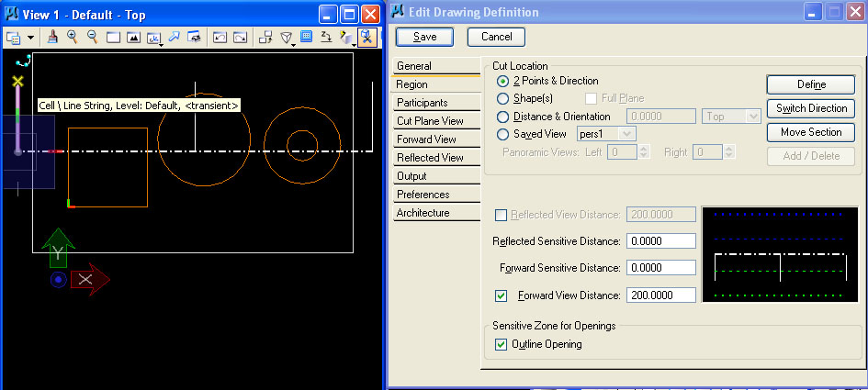Click the Fit View mountain icon

click(x=133, y=38)
